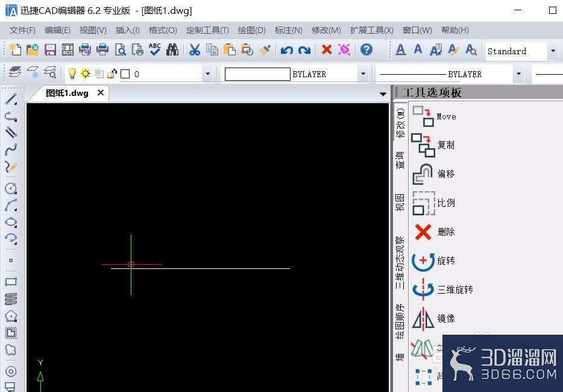Copy selection with the toolbar copy icon
563x392 pixels.
(212, 49)
